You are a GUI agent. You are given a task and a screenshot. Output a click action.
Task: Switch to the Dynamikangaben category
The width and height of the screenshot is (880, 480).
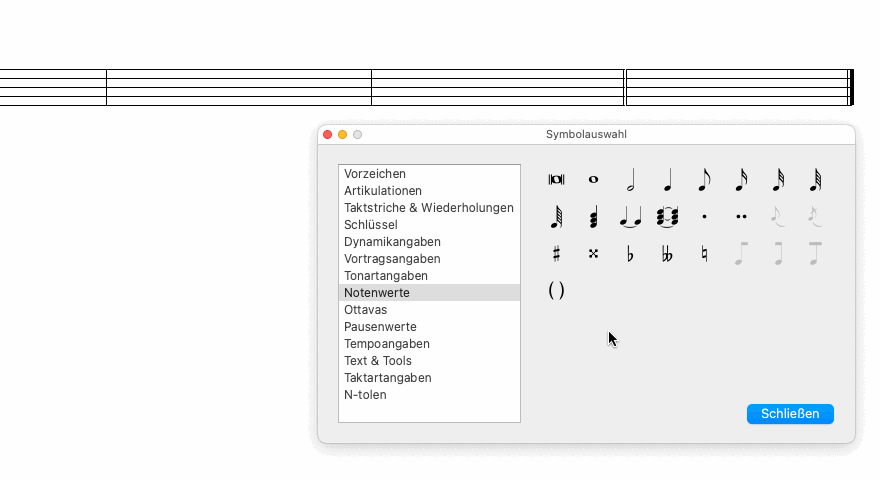[x=392, y=242]
